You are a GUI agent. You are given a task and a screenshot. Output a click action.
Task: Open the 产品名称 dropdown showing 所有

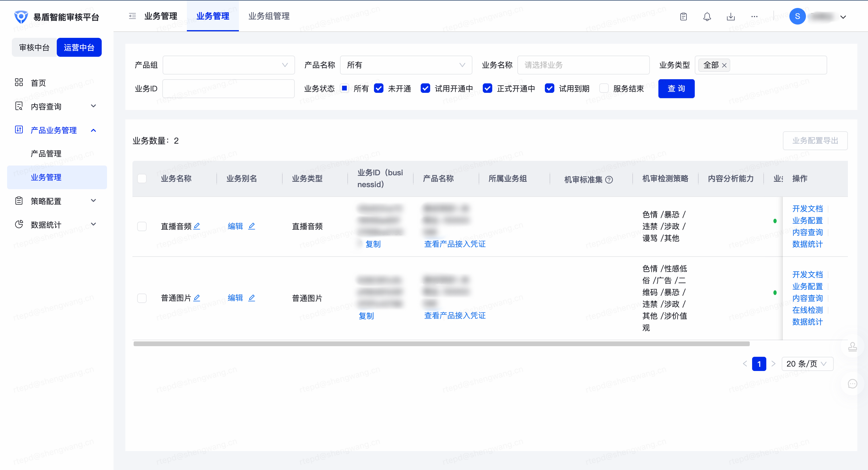click(x=406, y=65)
